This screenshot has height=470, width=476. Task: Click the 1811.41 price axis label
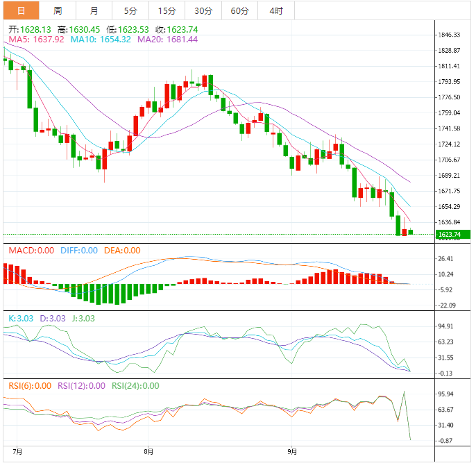(x=449, y=66)
